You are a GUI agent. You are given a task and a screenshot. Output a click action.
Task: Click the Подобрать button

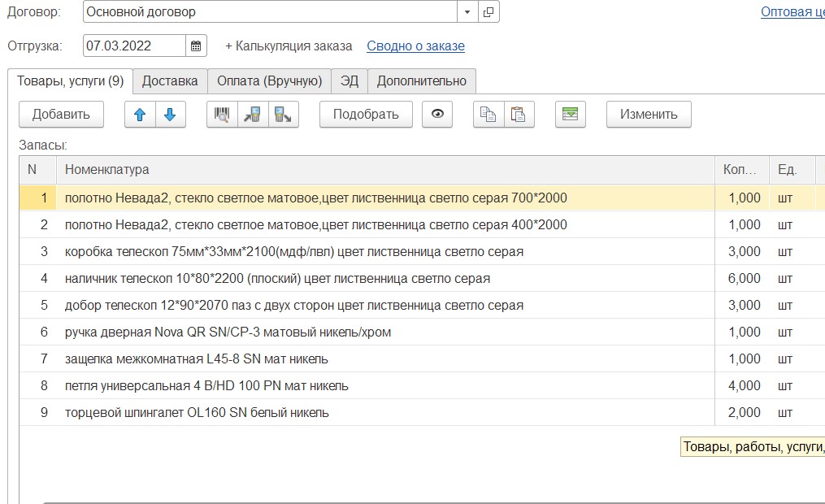click(366, 115)
